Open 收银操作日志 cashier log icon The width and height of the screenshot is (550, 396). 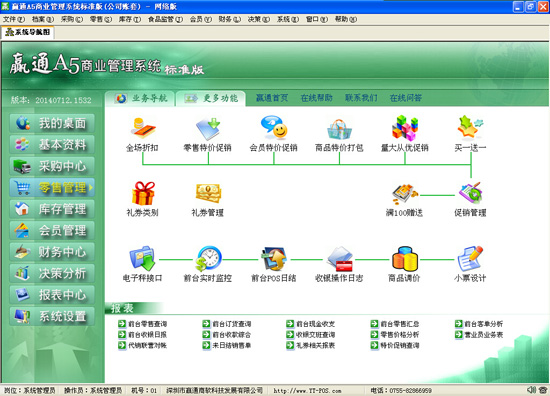(x=340, y=259)
